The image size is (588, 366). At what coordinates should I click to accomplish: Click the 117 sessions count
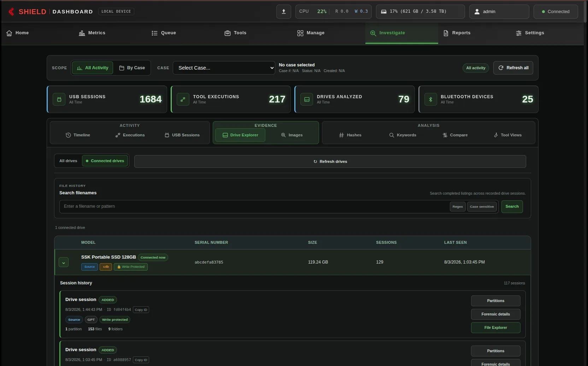point(514,283)
